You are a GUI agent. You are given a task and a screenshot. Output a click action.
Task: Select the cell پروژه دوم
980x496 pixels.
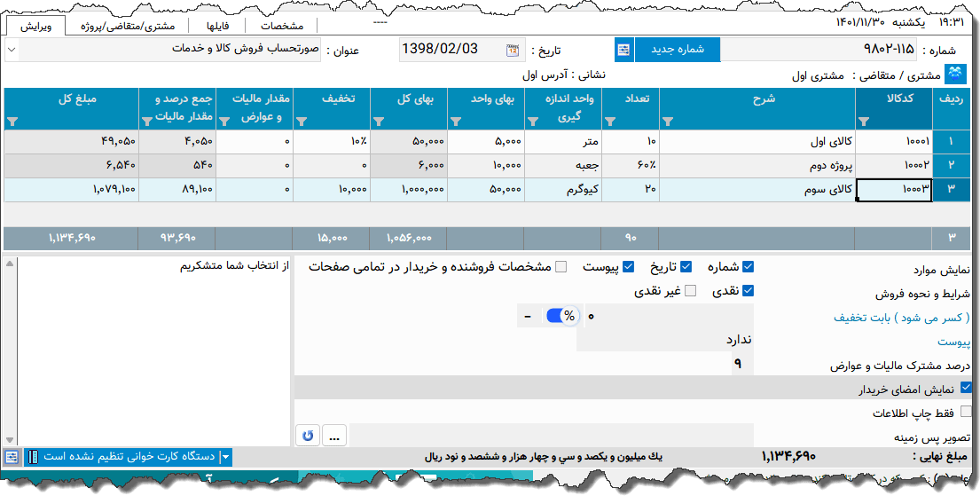pyautogui.click(x=757, y=166)
